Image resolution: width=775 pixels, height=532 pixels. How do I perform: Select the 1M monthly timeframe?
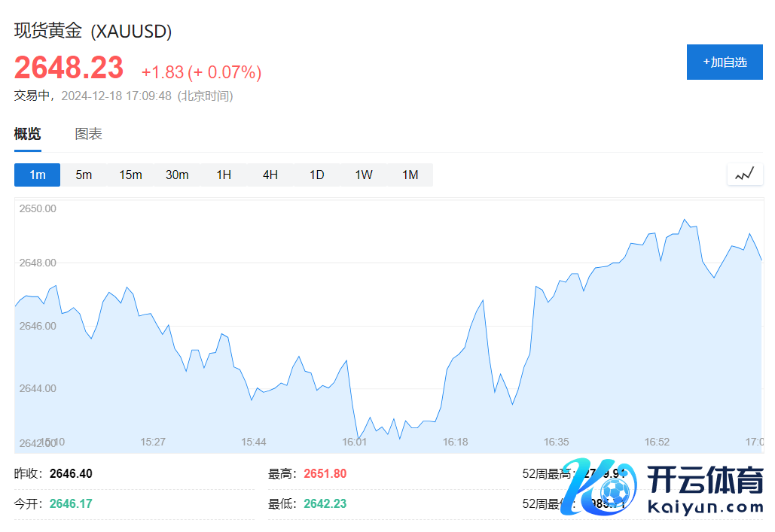tap(410, 175)
